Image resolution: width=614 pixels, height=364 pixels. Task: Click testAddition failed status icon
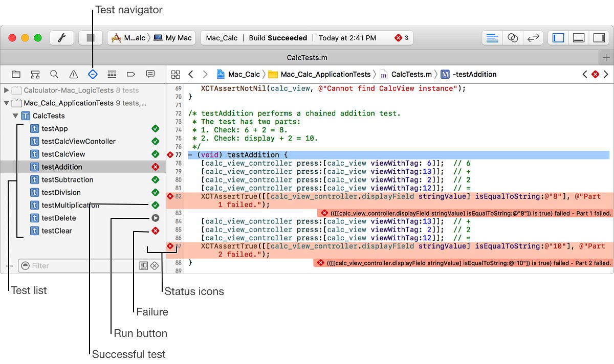tap(156, 167)
